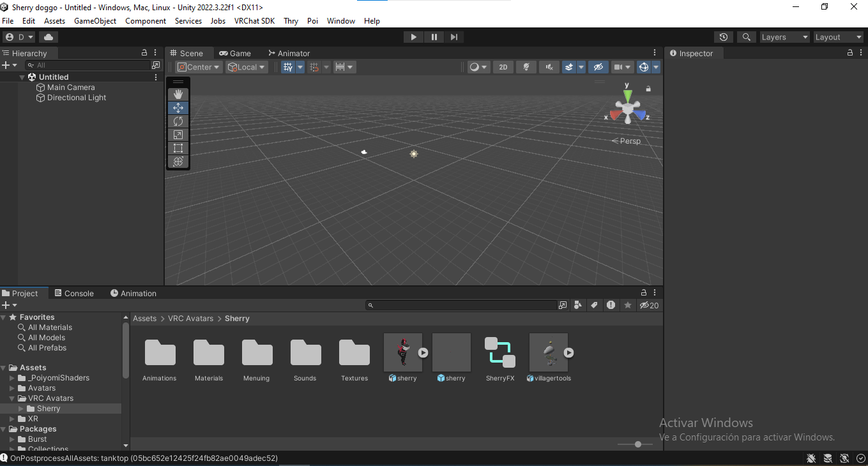
Task: Open the Poi menu
Action: [312, 21]
